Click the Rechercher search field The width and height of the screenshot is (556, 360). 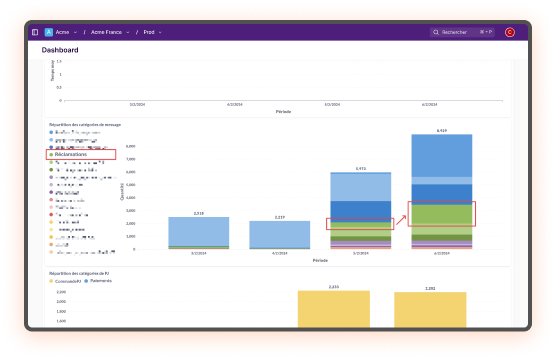coord(462,32)
